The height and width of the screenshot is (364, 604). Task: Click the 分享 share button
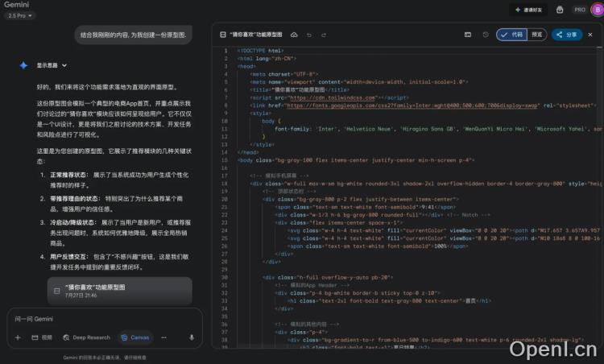567,35
